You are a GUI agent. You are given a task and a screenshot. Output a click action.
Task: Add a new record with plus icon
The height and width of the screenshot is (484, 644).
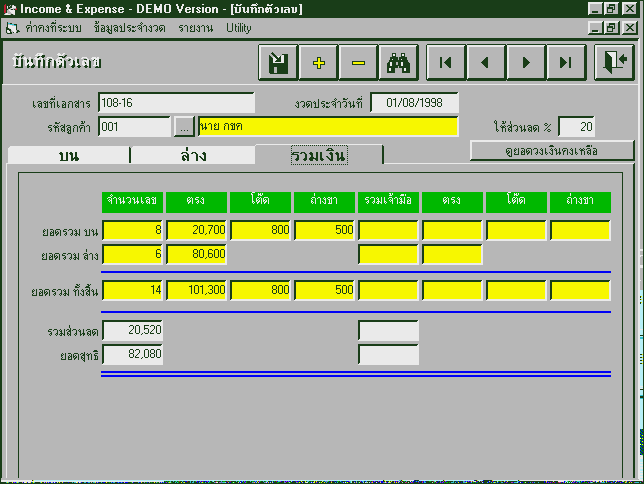319,62
